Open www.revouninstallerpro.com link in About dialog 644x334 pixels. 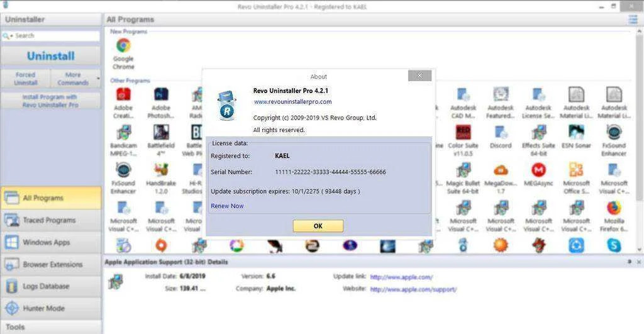point(292,101)
